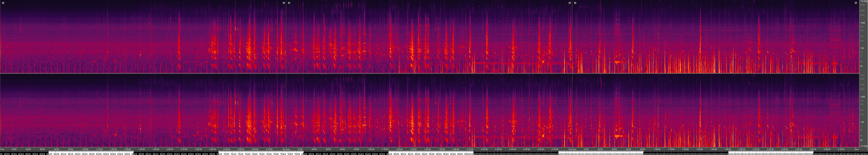This screenshot has width=868, height=155.
Task: Click the 6h00 mark on bottom hour ruler
Action: pos(134,154)
